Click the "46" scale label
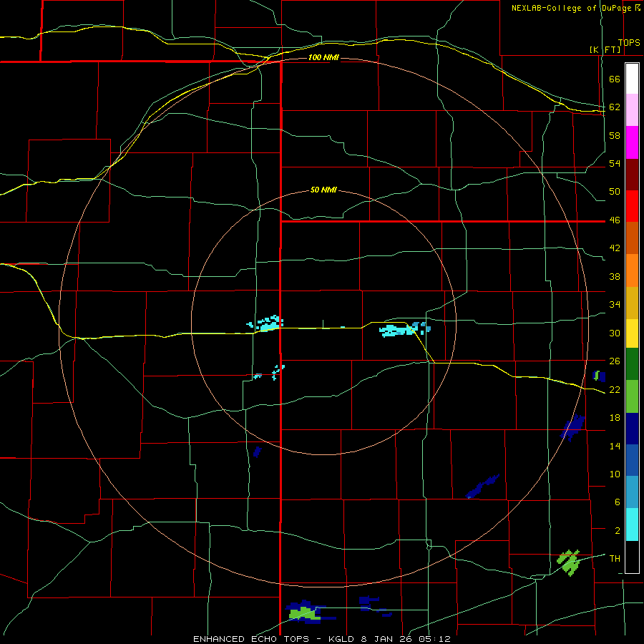Screen dimensions: 644x644 615,220
